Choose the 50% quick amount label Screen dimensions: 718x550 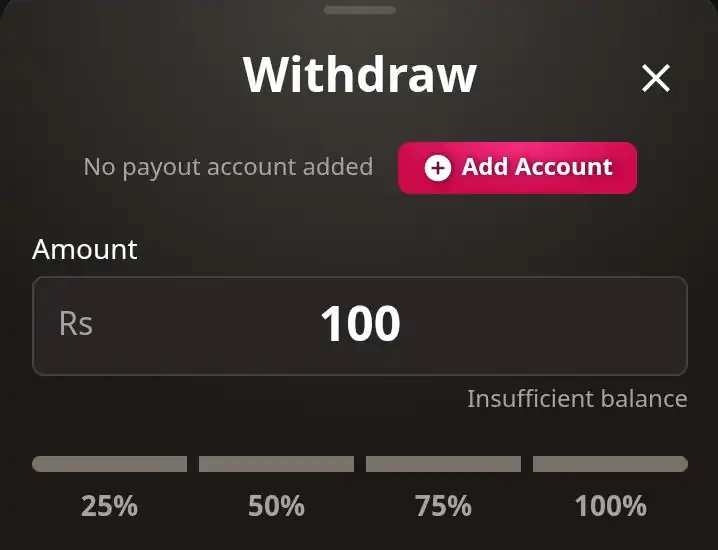coord(276,506)
